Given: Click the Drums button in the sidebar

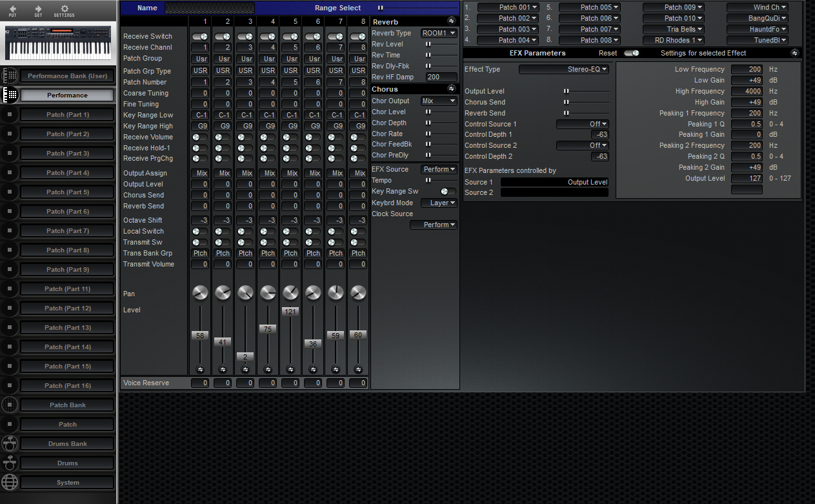Looking at the screenshot, I should [66, 463].
